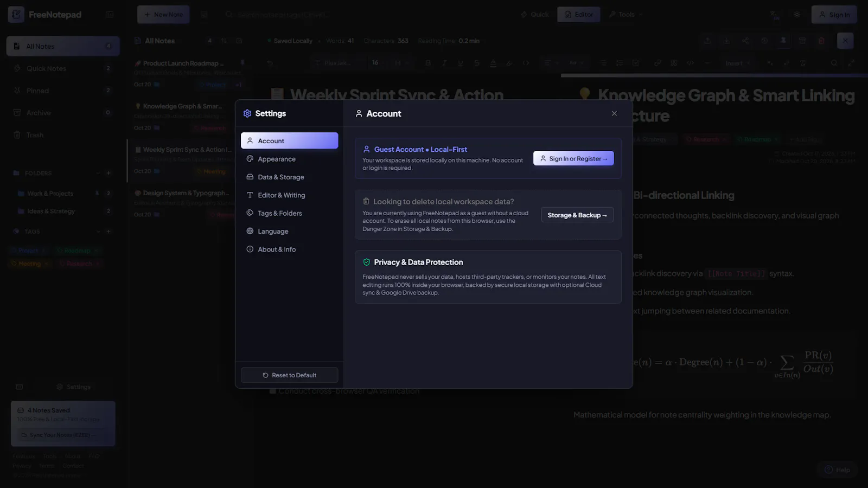Select the Account settings tab

coord(289,140)
